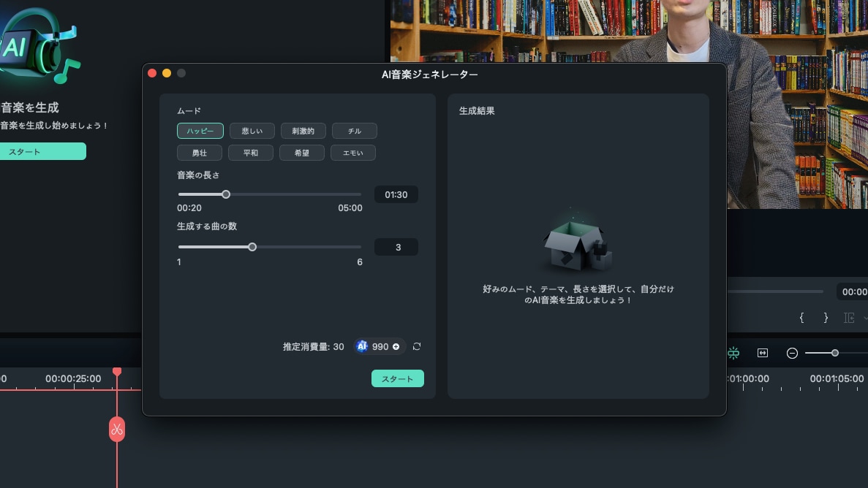
Task: Choose the 勇壮 mood option
Action: tap(200, 153)
